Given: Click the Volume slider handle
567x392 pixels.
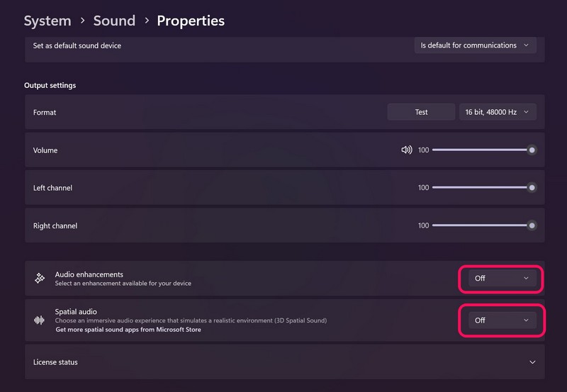Looking at the screenshot, I should (x=532, y=150).
